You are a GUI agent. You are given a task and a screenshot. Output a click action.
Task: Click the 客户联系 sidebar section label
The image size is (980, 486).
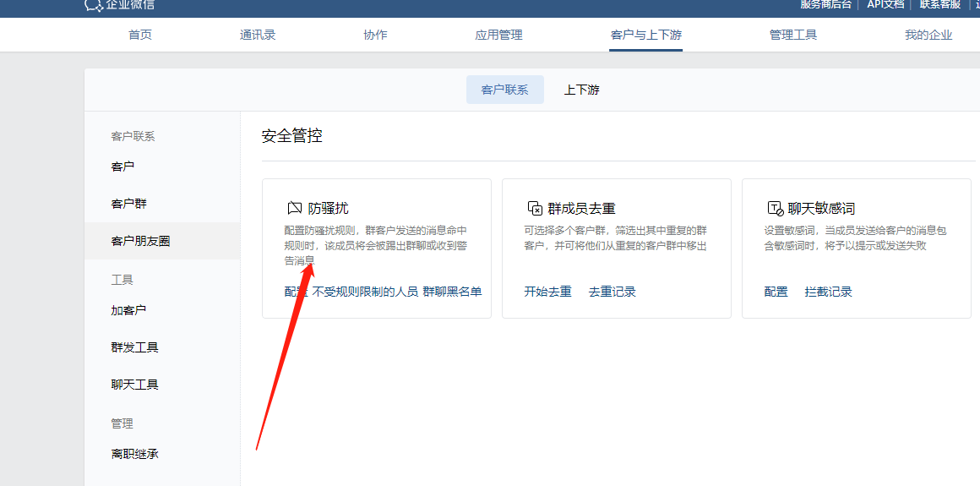click(133, 136)
